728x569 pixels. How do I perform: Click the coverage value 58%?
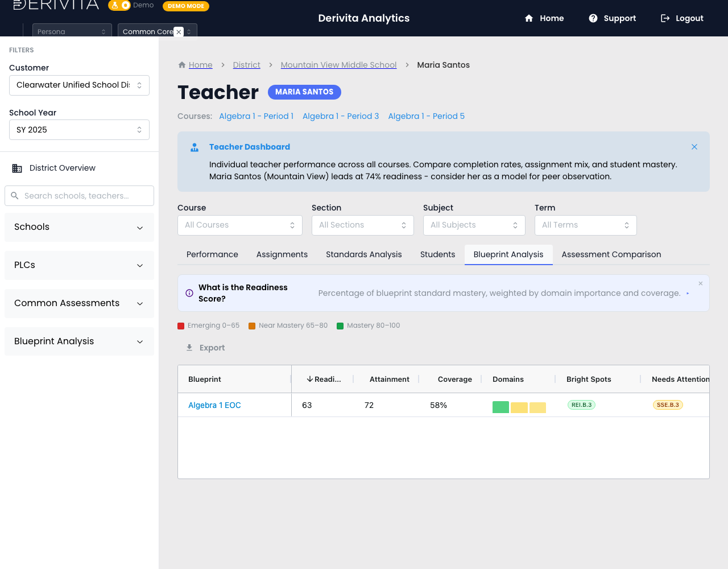439,405
